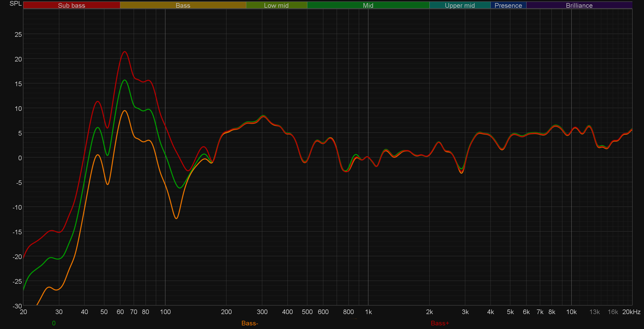
Task: Toggle the red Bass+ legend label
Action: click(x=440, y=323)
